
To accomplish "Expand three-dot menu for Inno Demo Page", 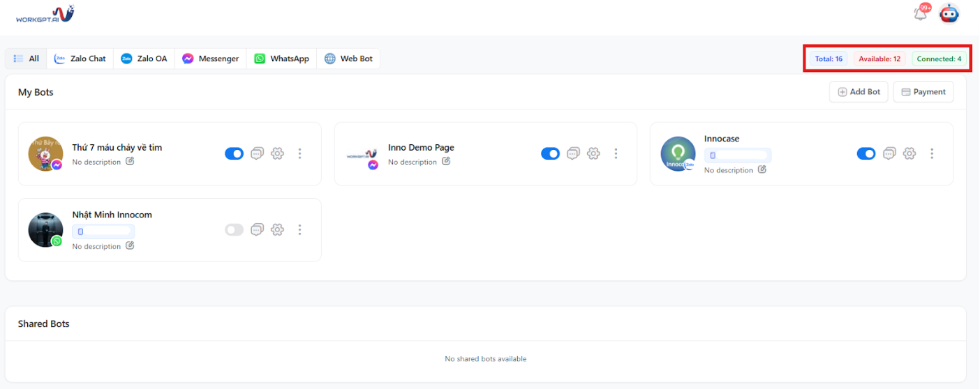I will coord(616,153).
